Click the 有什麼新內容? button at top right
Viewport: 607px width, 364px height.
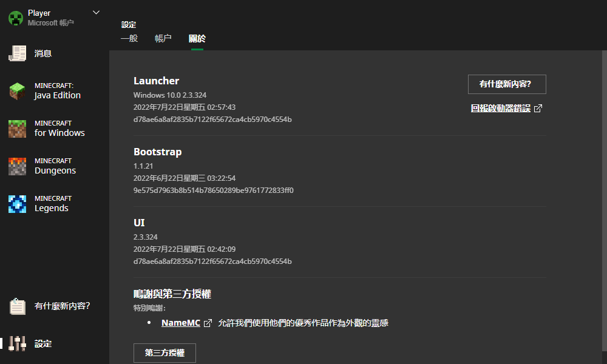coord(507,84)
